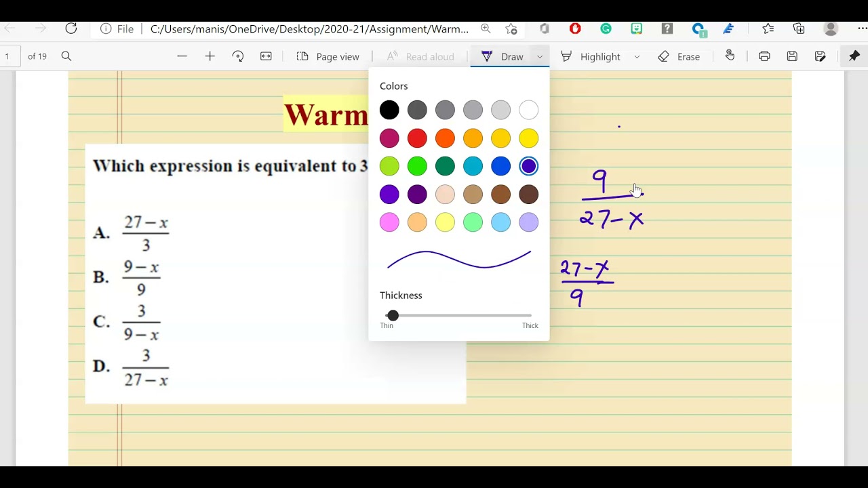Pick the white ink color
This screenshot has height=488, width=868.
528,110
